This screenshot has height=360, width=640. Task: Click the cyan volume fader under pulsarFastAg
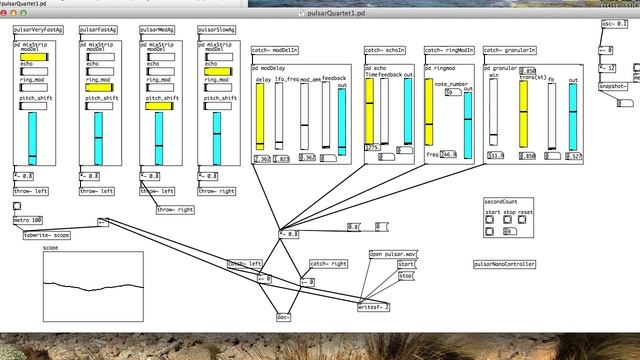point(98,139)
